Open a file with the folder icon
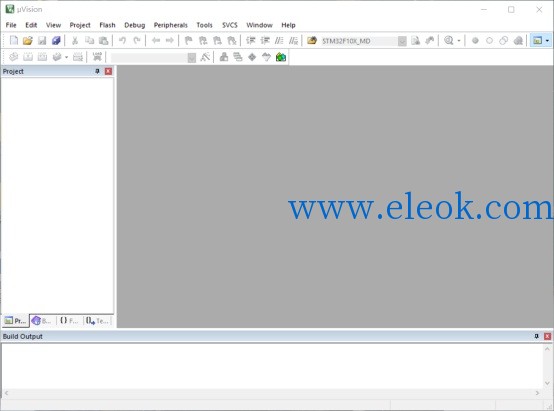The width and height of the screenshot is (554, 411). pos(28,41)
